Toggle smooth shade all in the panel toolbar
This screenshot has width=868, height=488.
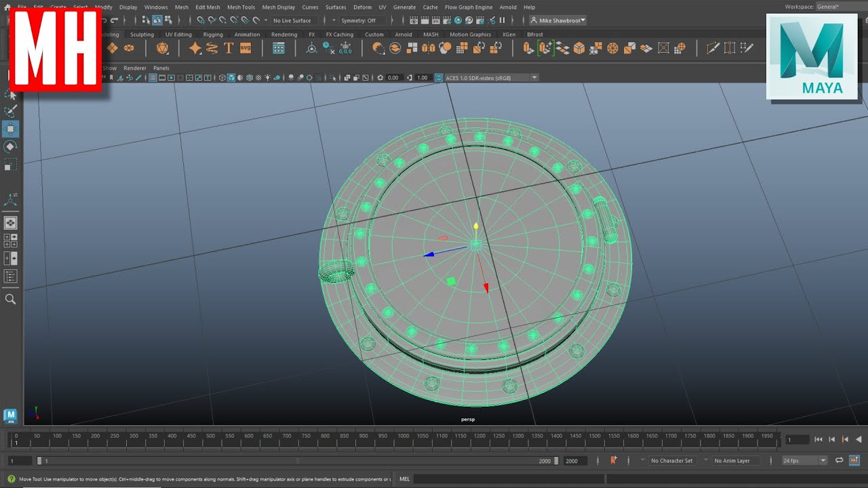(x=231, y=78)
